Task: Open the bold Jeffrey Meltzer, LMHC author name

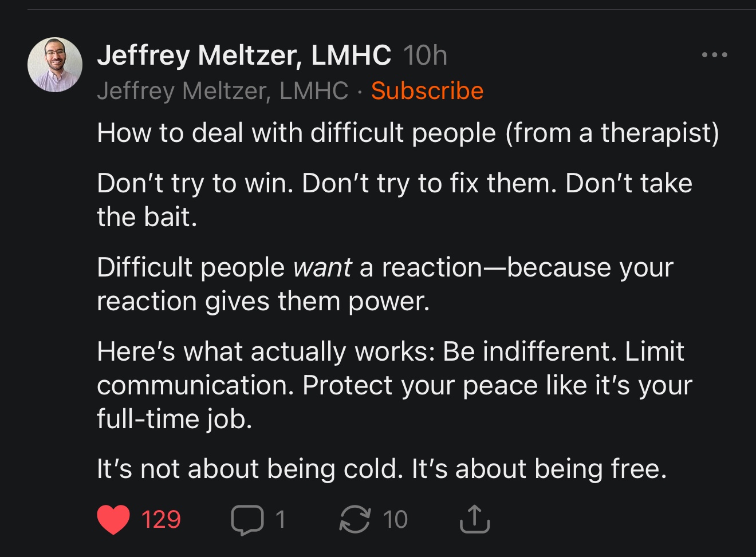Action: click(x=244, y=55)
